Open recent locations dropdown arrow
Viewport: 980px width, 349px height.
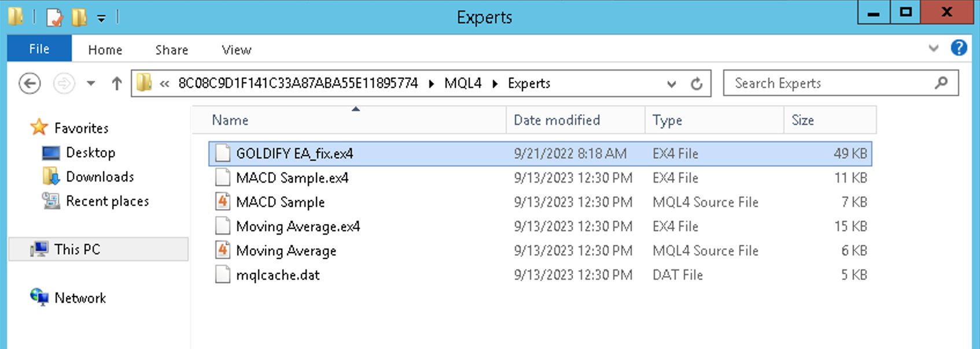point(91,84)
